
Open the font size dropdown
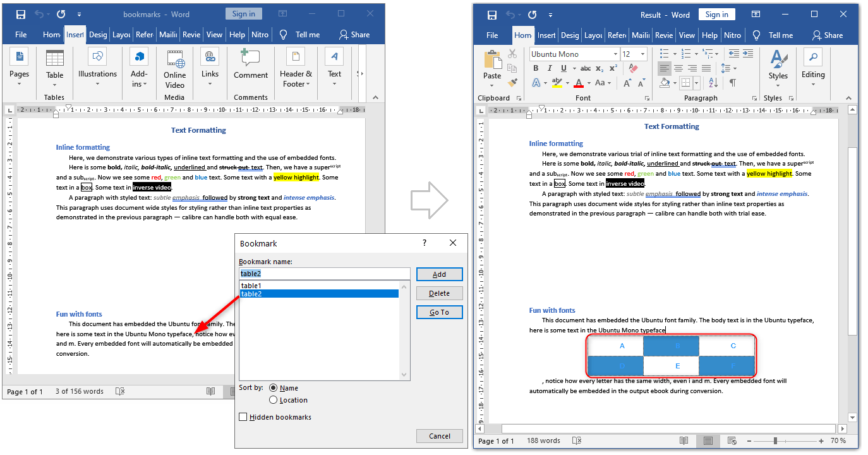click(x=642, y=54)
